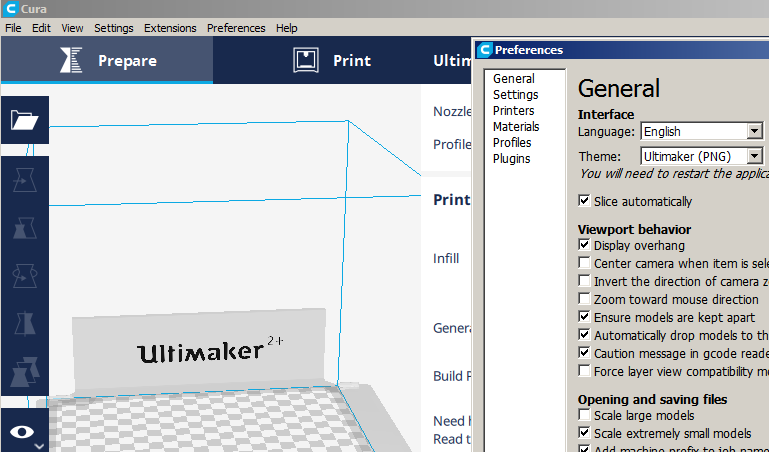Open file with the folder icon
The image size is (769, 452).
point(25,120)
